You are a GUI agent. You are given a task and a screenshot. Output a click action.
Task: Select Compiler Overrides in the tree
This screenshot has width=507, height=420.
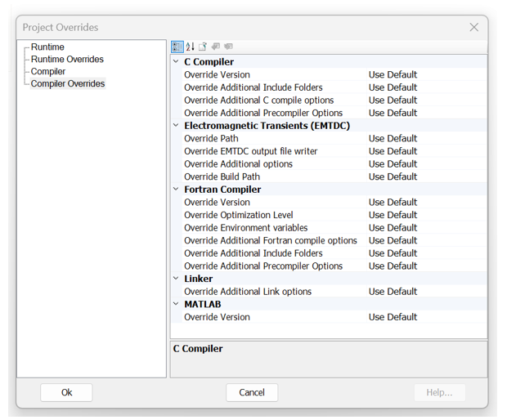[x=68, y=84]
